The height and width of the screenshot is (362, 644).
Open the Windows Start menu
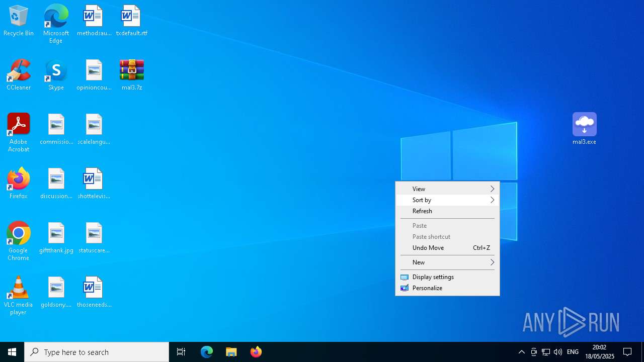[12, 352]
